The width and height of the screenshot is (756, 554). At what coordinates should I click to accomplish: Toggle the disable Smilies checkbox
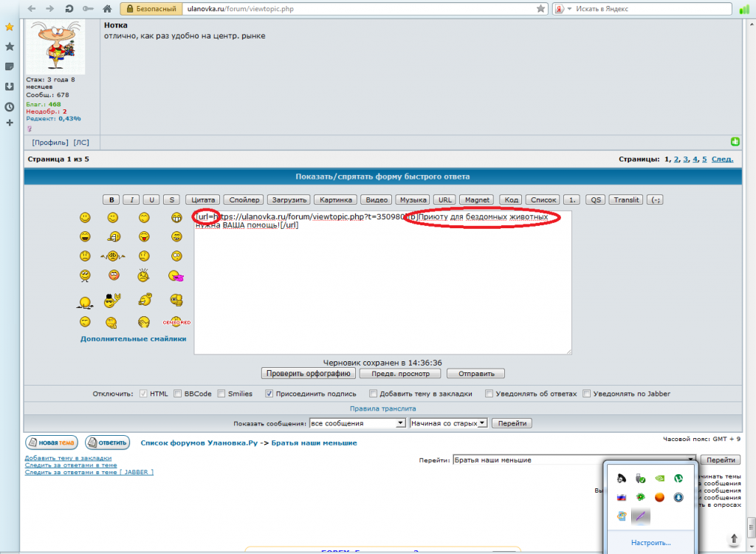click(x=221, y=393)
